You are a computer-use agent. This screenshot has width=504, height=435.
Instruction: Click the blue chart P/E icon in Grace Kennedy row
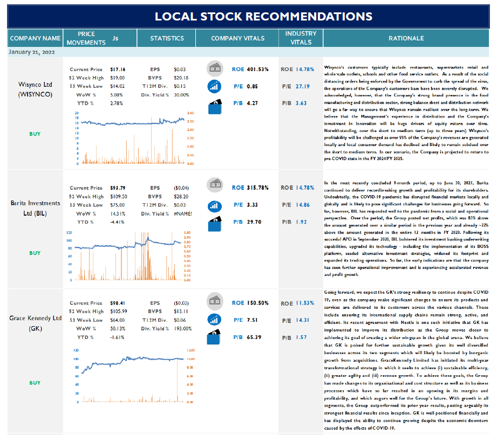click(214, 320)
